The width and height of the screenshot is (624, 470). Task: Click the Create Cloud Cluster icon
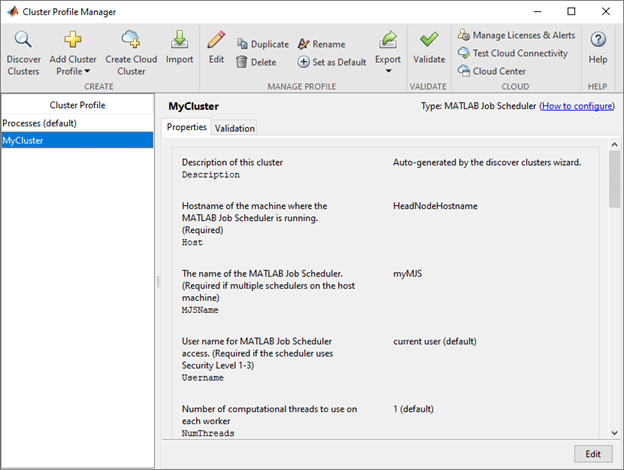click(131, 41)
